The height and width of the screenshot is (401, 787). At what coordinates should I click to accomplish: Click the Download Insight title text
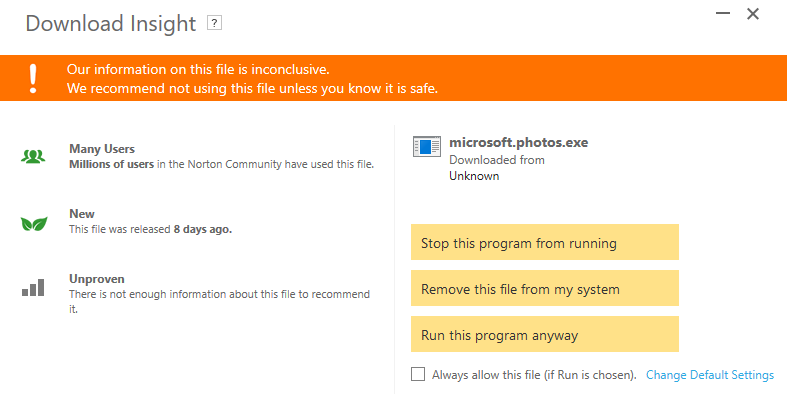click(111, 24)
